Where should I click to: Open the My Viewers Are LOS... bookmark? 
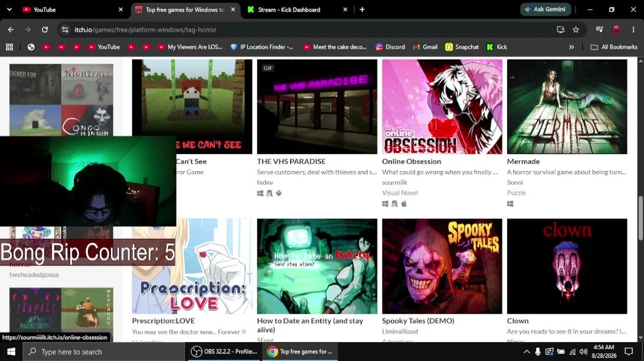pos(190,47)
